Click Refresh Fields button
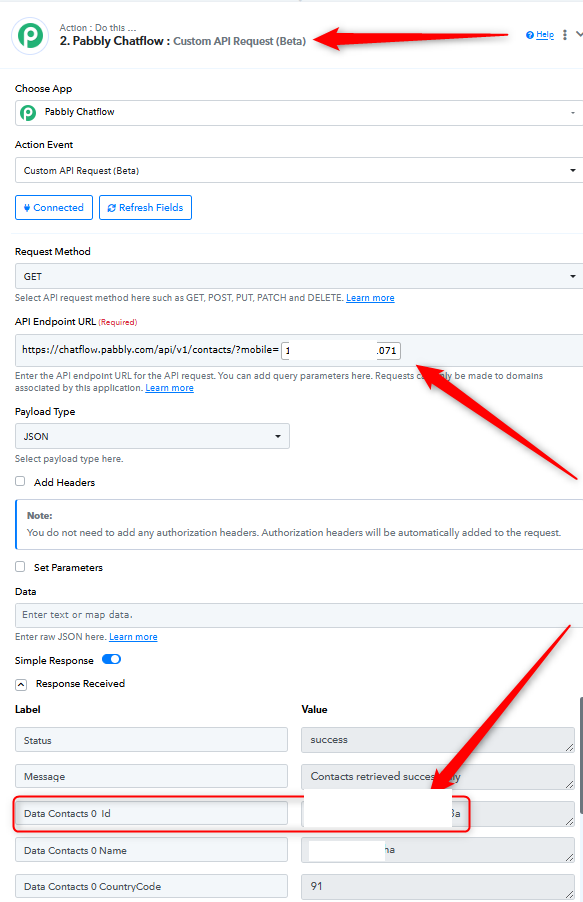 pyautogui.click(x=146, y=208)
